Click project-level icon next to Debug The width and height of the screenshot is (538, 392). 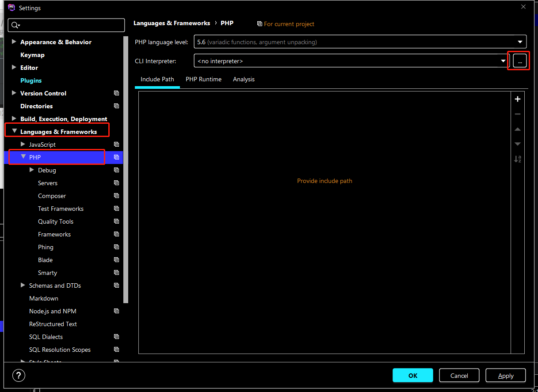click(117, 170)
